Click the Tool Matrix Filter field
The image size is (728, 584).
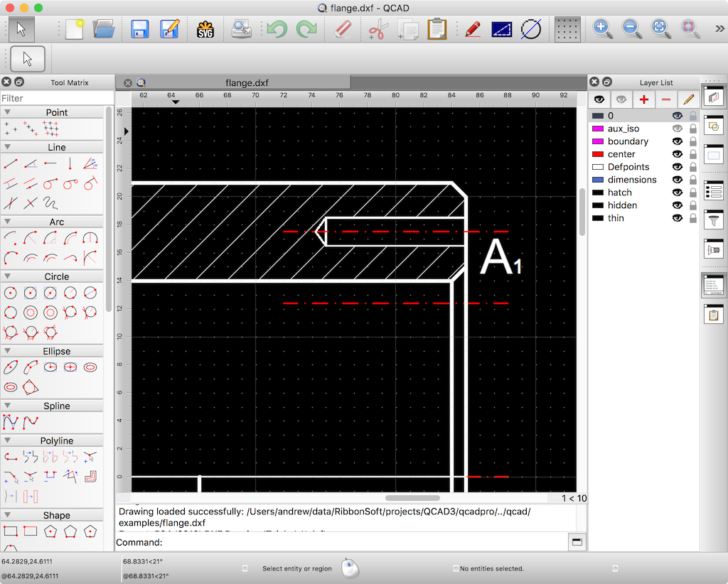pyautogui.click(x=55, y=98)
